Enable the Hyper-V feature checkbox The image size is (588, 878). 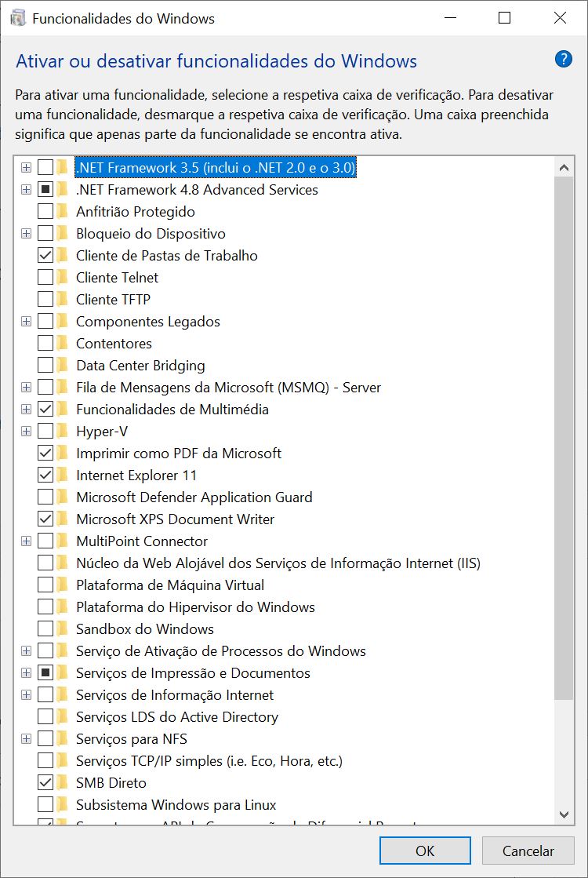(x=45, y=432)
